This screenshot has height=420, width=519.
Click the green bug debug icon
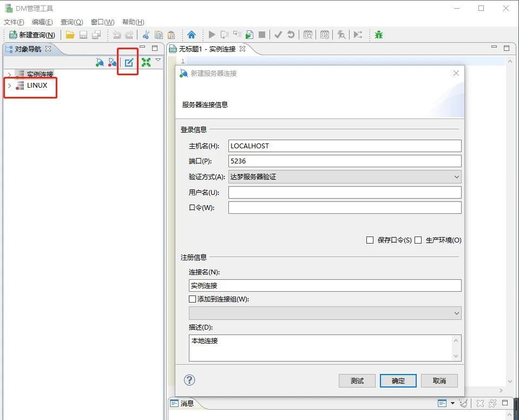coord(379,35)
